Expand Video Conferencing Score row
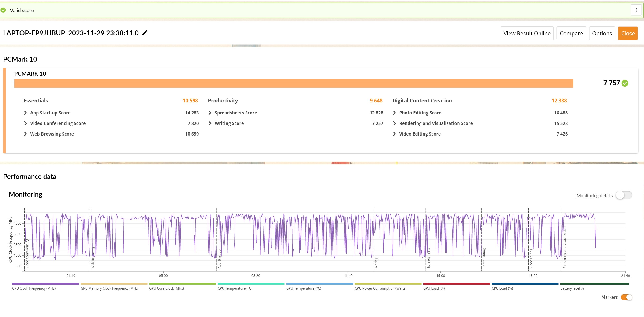The width and height of the screenshot is (644, 317). click(26, 123)
